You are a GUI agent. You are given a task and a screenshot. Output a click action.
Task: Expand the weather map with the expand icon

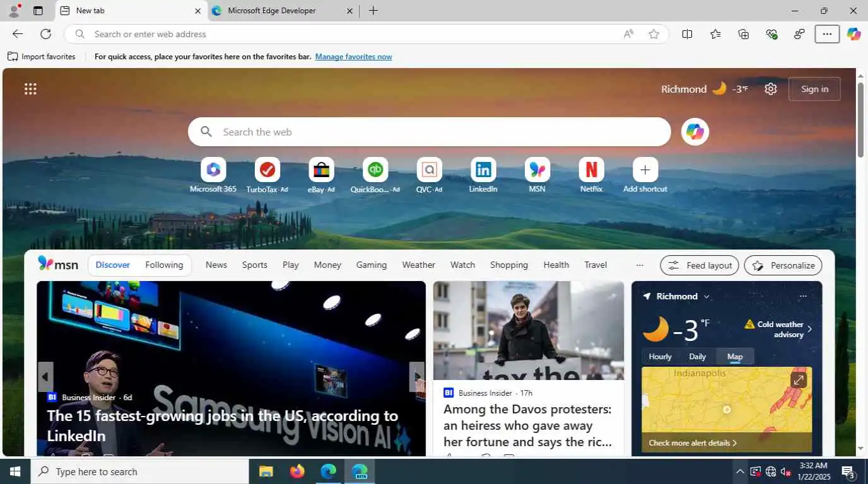[799, 379]
